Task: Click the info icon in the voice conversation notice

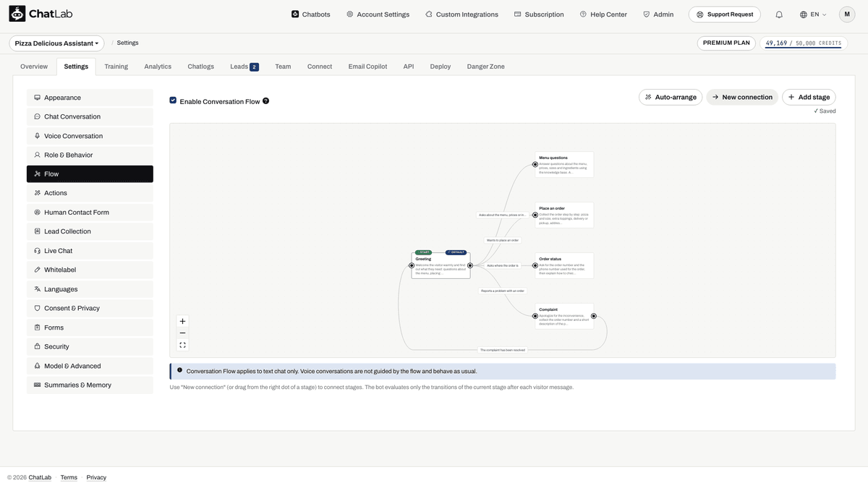Action: 179,370
